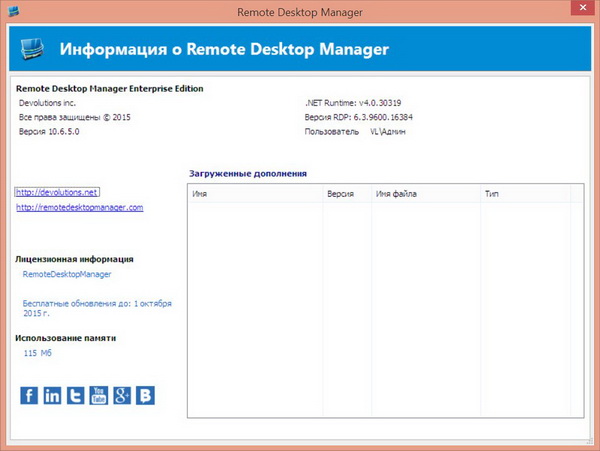Click the Бесплатные обновления до date text
This screenshot has width=600, height=451.
[x=97, y=306]
